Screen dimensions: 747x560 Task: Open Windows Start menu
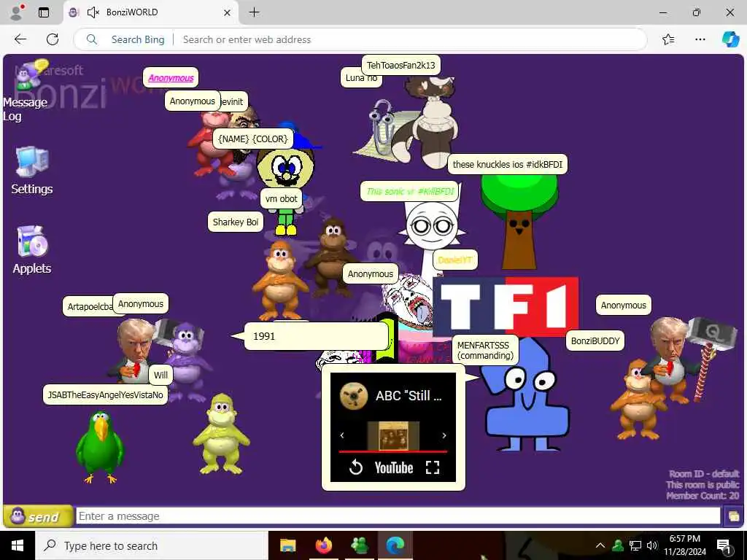(18, 545)
